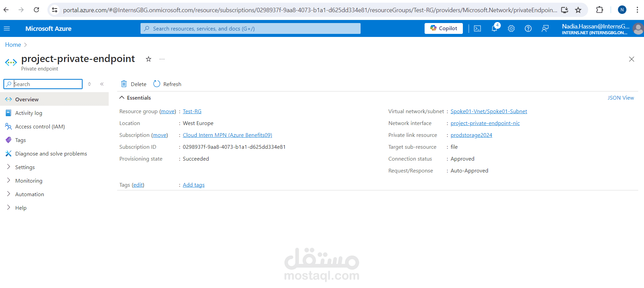
Task: Click move link next to Resource group
Action: 168,111
